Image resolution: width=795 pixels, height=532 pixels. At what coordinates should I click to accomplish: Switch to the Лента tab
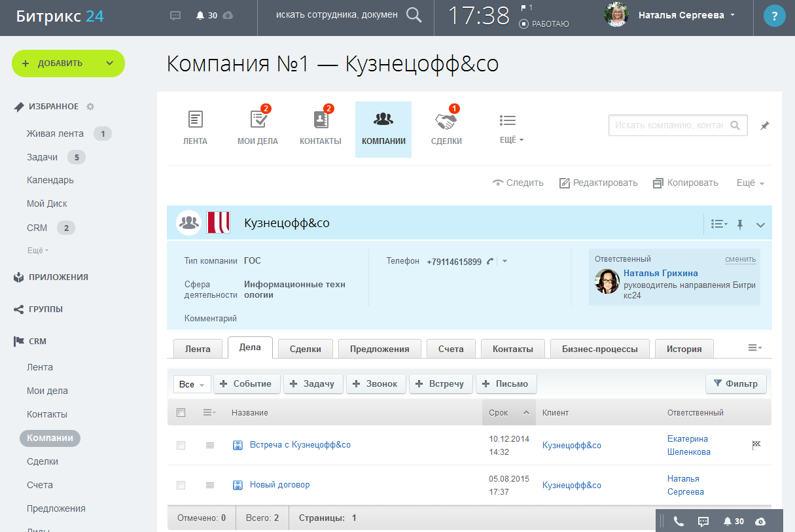(x=198, y=349)
